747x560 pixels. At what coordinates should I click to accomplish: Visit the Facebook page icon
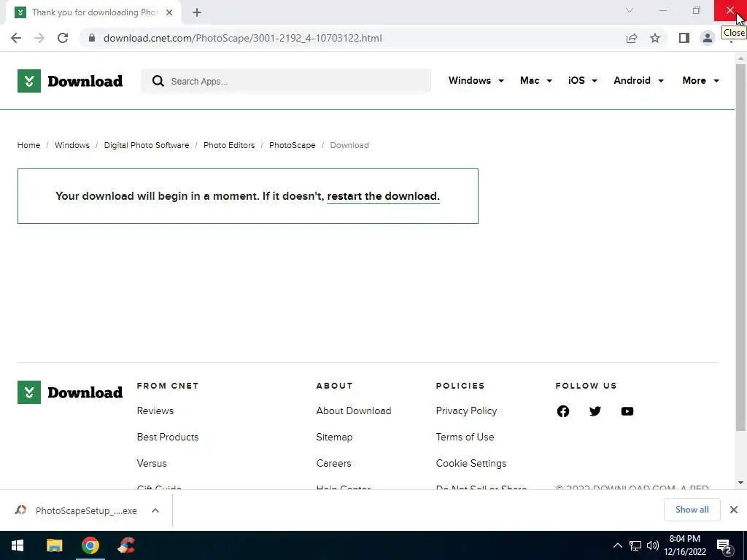563,411
